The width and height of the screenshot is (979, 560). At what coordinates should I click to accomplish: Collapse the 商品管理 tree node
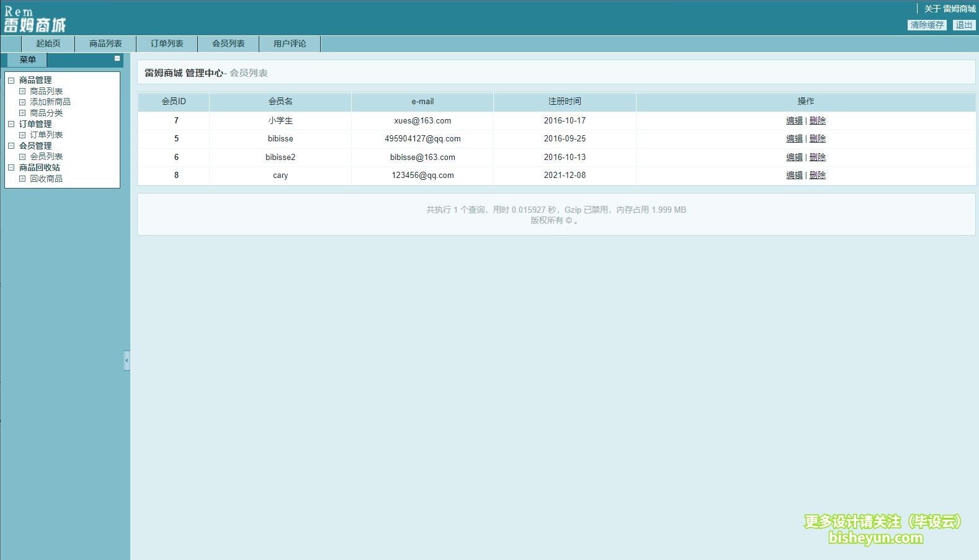coord(11,80)
